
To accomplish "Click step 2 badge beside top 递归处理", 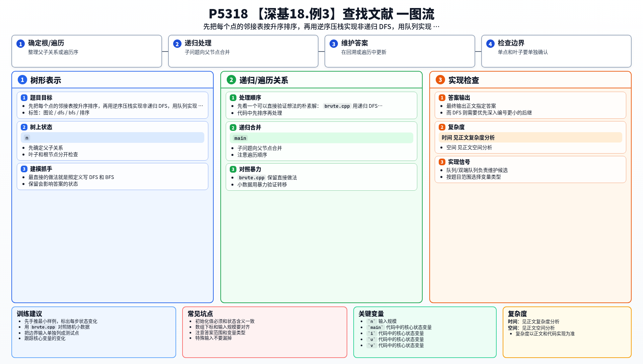I will pyautogui.click(x=177, y=44).
